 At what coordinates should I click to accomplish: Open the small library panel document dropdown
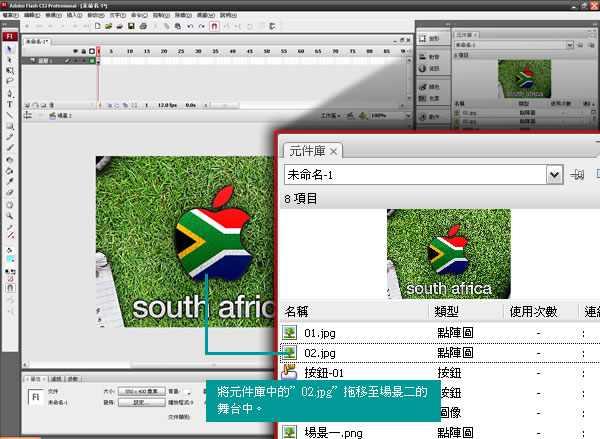570,45
